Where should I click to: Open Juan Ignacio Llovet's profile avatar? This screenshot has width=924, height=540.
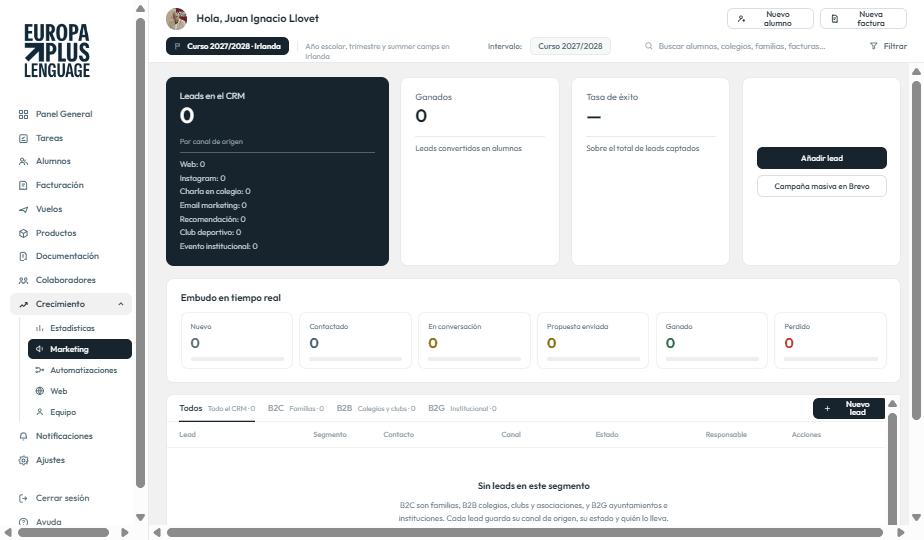(177, 19)
